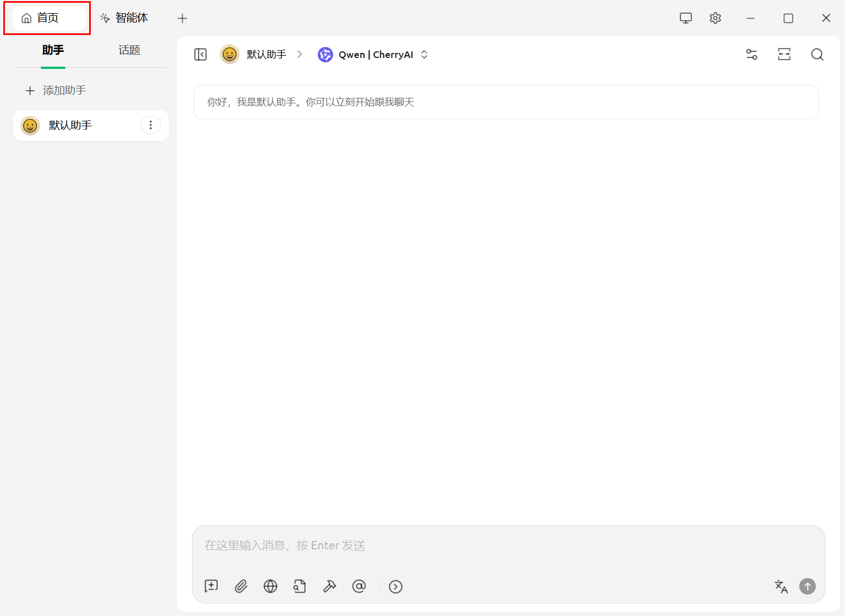
Task: Open quick phrases arrow-circle icon
Action: pos(395,586)
